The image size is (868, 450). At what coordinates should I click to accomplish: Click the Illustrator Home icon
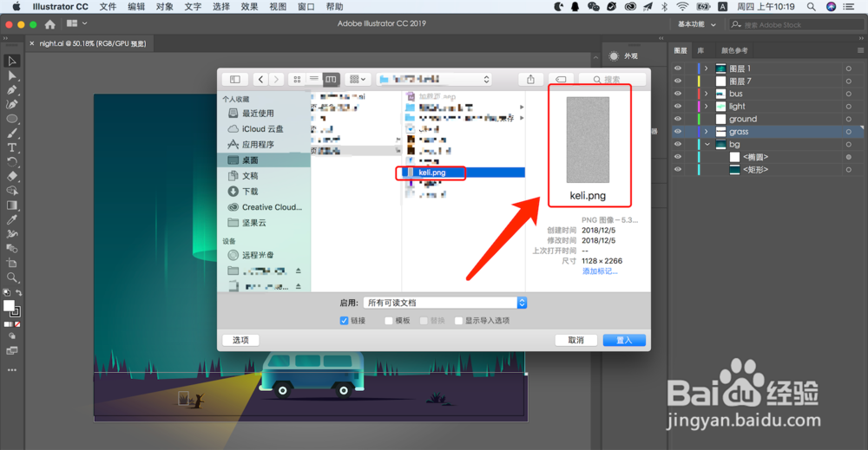[x=49, y=24]
